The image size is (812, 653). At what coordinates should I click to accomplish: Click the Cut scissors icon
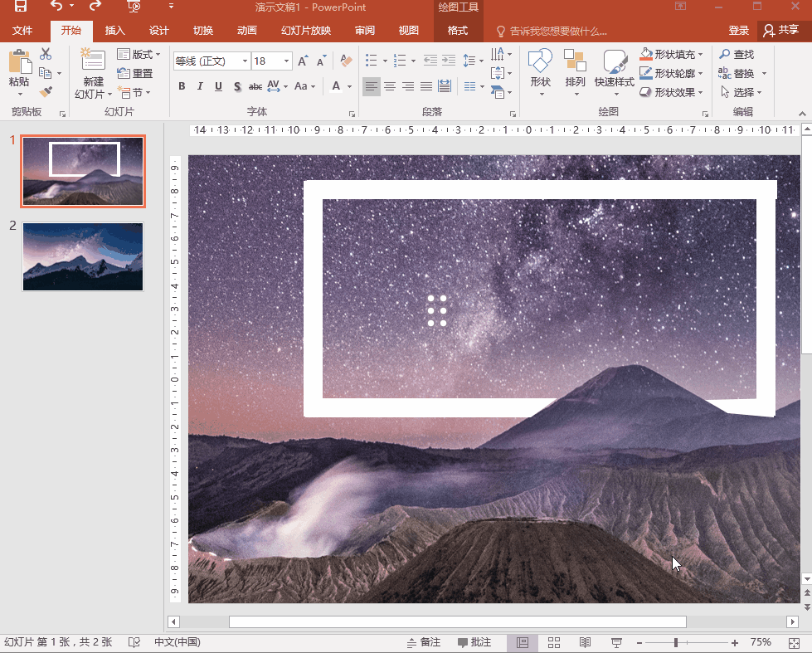46,54
